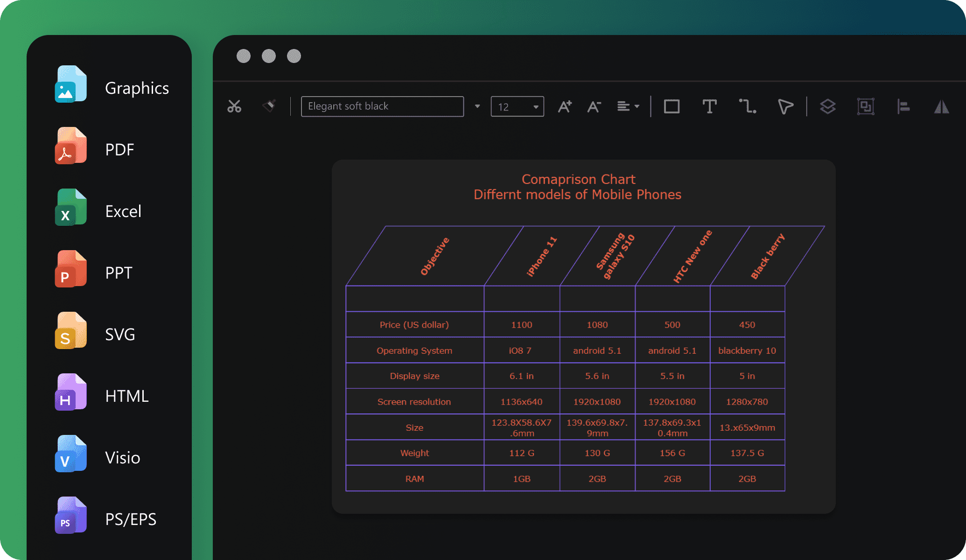
Task: Select the warning/triangle icon in toolbar
Action: (942, 106)
